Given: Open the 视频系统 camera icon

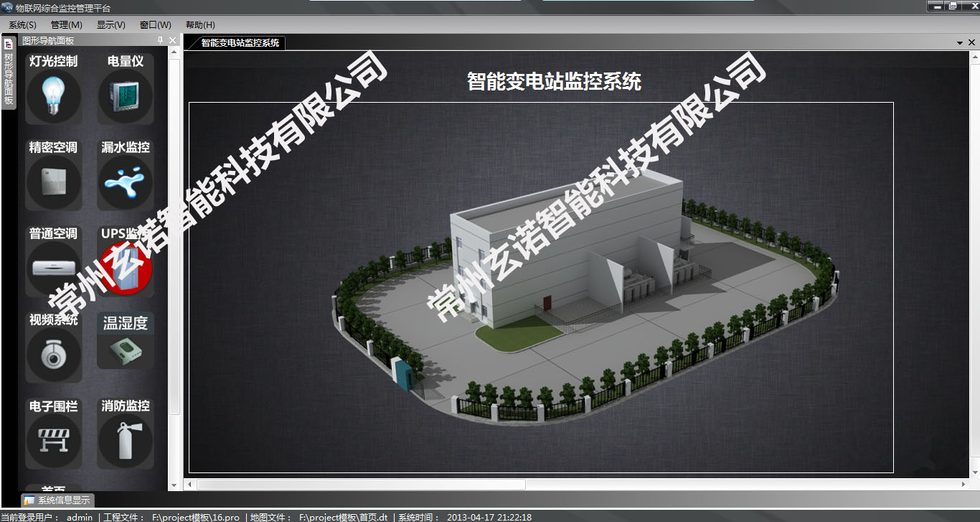Looking at the screenshot, I should click(x=53, y=355).
